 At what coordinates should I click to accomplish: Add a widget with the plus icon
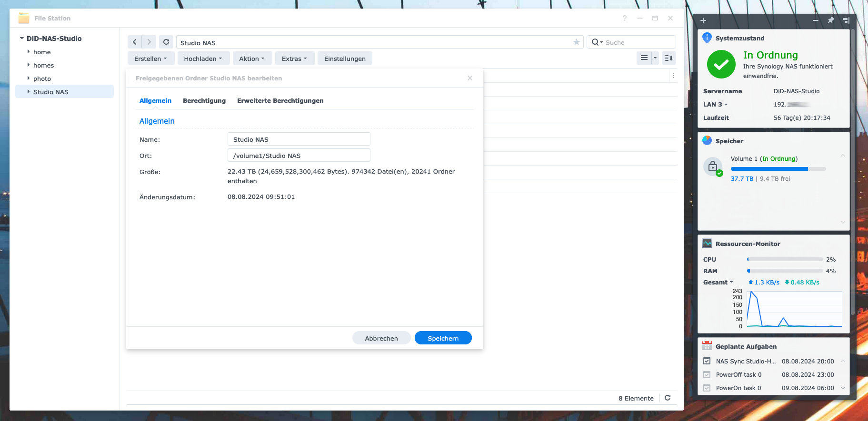[703, 20]
